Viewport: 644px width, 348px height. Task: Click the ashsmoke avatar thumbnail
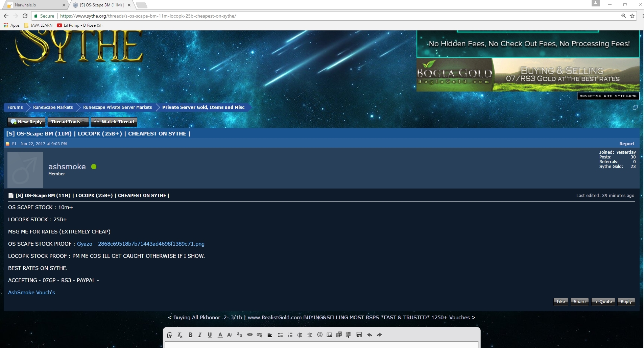[x=25, y=170]
